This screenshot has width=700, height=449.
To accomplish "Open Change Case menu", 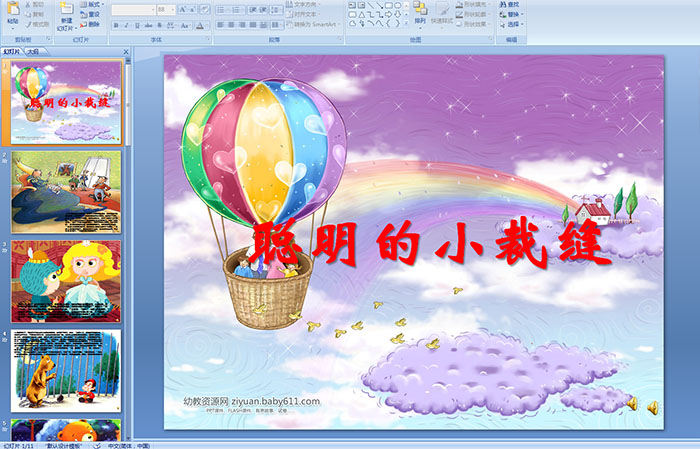I will 185,25.
